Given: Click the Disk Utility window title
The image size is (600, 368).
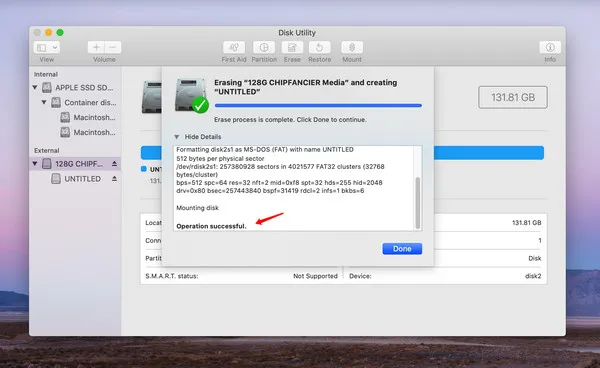Looking at the screenshot, I should [297, 33].
